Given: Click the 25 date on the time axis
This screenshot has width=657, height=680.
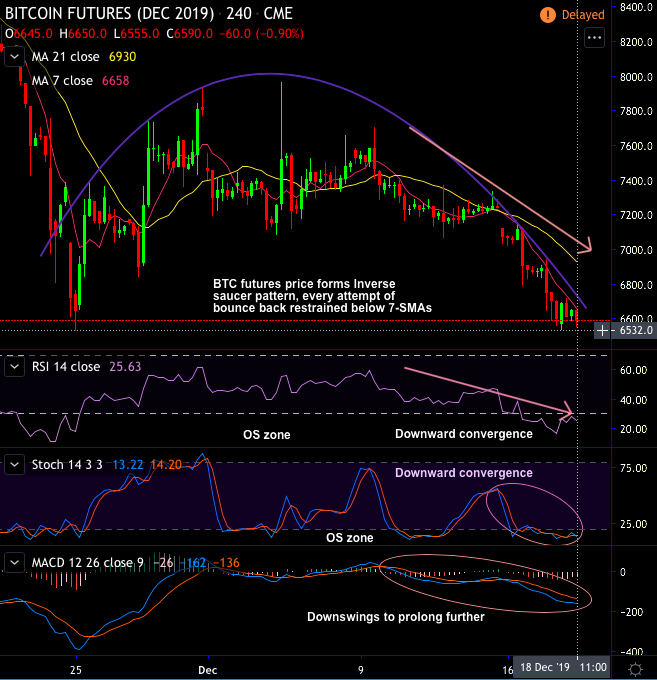Looking at the screenshot, I should click(75, 670).
